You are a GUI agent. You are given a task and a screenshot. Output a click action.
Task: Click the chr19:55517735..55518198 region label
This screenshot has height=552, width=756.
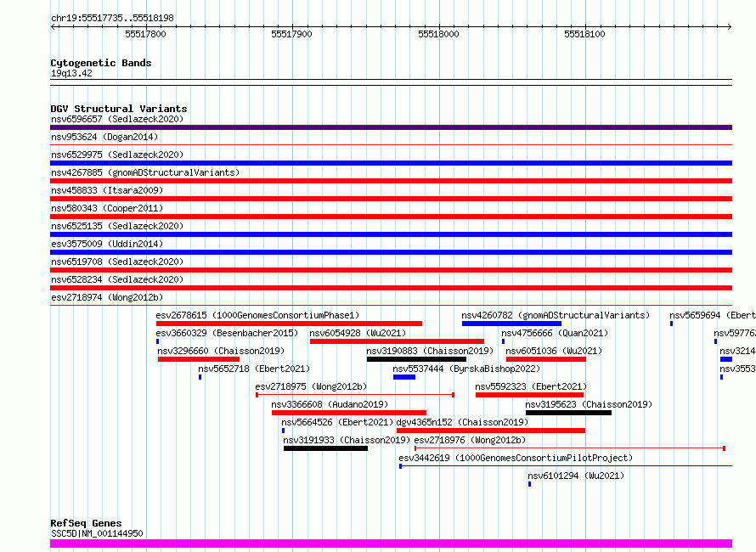point(112,19)
